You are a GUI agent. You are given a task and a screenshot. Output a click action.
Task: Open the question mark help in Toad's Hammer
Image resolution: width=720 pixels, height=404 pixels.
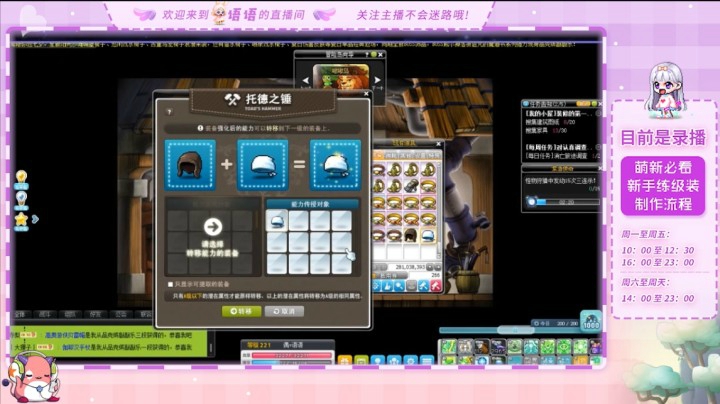tap(169, 112)
